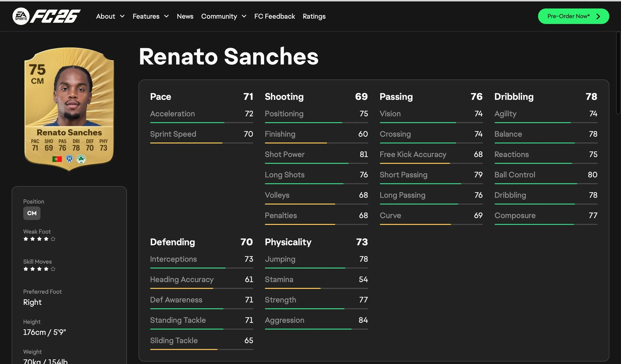This screenshot has height=364, width=621.
Task: Click the fifth empty Weak Foot star
Action: tap(53, 239)
